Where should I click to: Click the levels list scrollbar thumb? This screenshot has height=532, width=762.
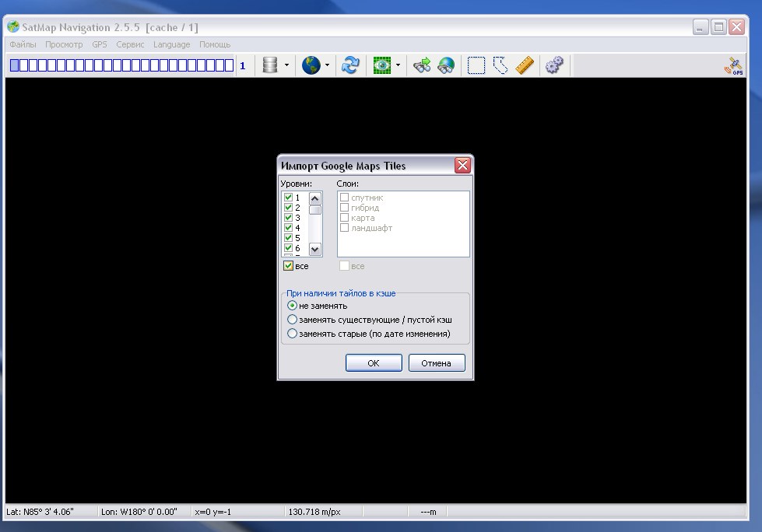[315, 210]
